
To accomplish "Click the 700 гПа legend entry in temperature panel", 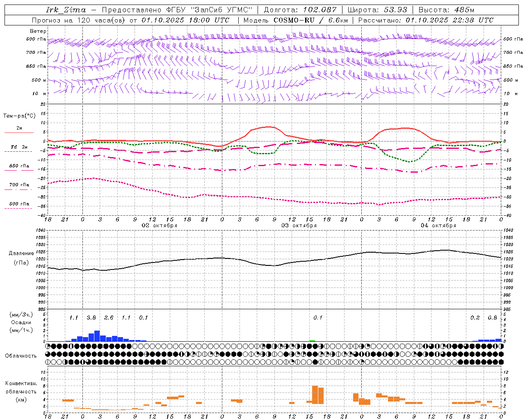I will pos(19,185).
